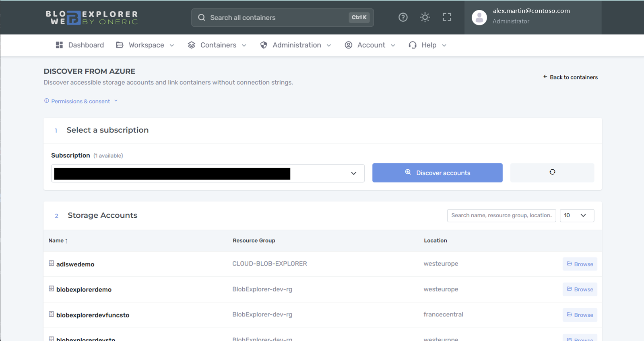This screenshot has width=644, height=341.
Task: Click the storage account icon beside blobexplorerdevfuncsto
Action: [x=52, y=314]
